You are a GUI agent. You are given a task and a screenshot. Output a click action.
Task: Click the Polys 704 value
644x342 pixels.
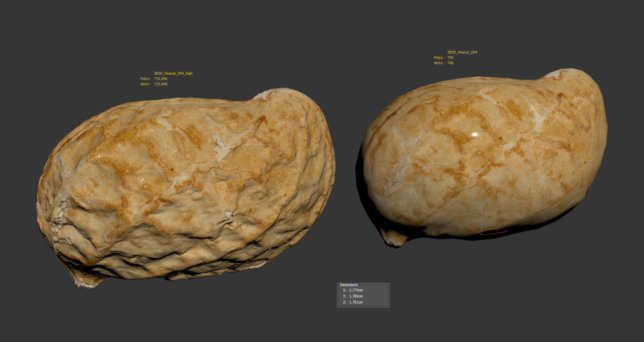(450, 58)
